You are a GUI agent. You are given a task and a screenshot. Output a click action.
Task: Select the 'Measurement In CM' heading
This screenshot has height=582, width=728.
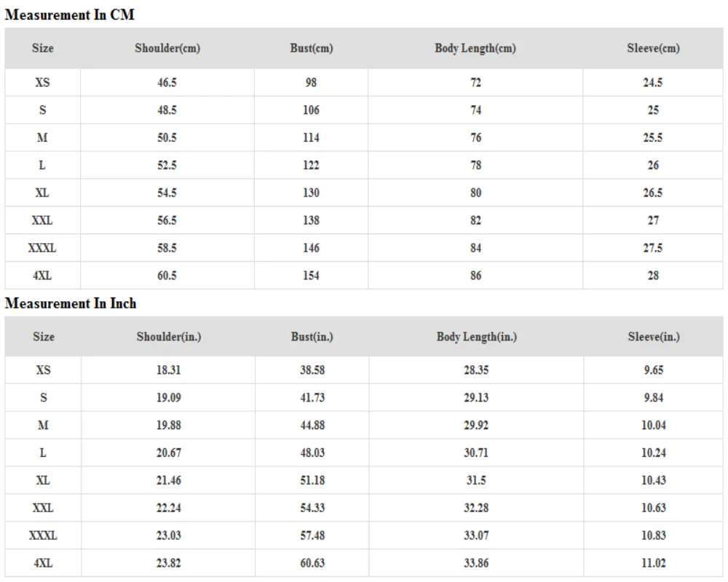click(x=70, y=15)
